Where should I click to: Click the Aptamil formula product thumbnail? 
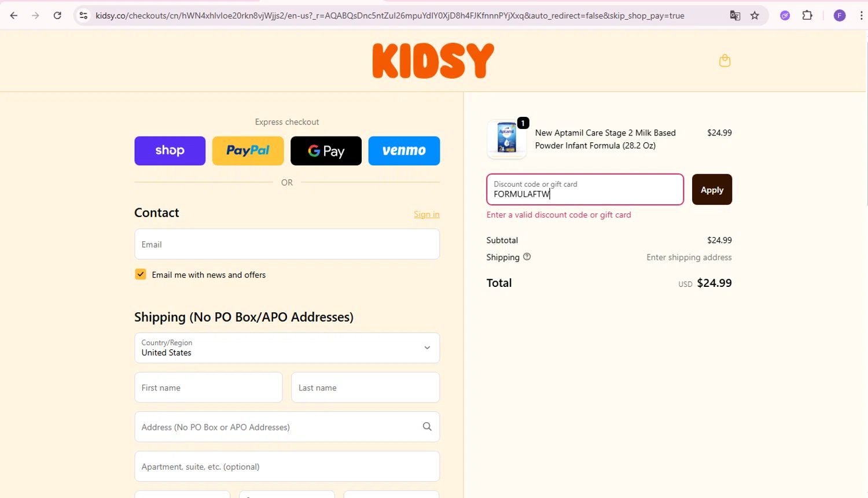(x=507, y=139)
